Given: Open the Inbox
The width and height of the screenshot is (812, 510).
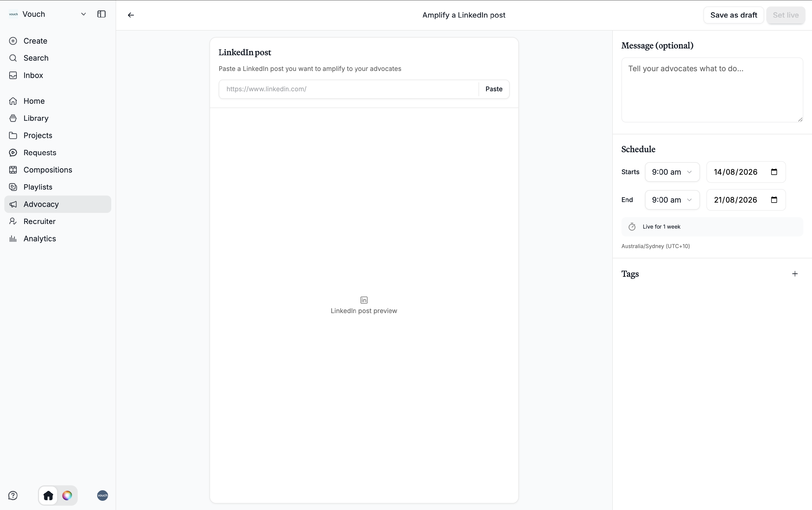Looking at the screenshot, I should pyautogui.click(x=58, y=75).
